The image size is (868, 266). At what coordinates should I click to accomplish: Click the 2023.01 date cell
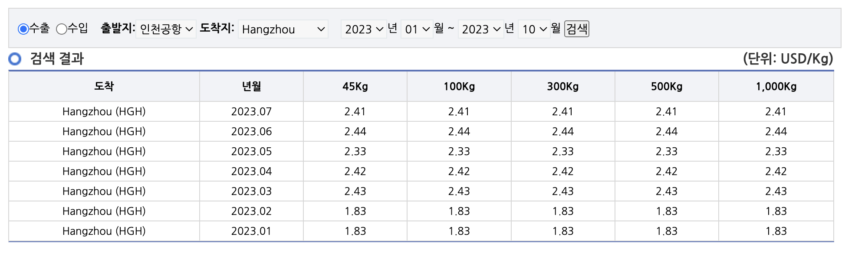tap(251, 231)
